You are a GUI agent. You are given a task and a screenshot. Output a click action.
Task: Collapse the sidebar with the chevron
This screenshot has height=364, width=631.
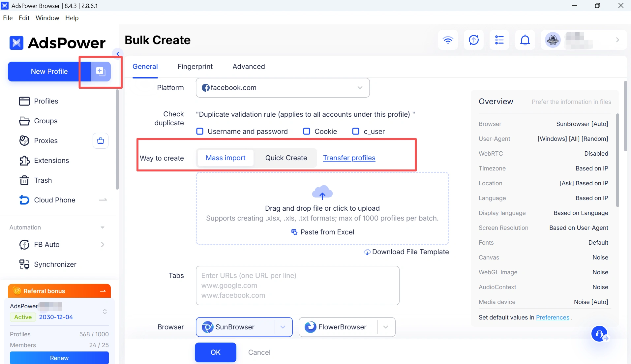pyautogui.click(x=118, y=53)
